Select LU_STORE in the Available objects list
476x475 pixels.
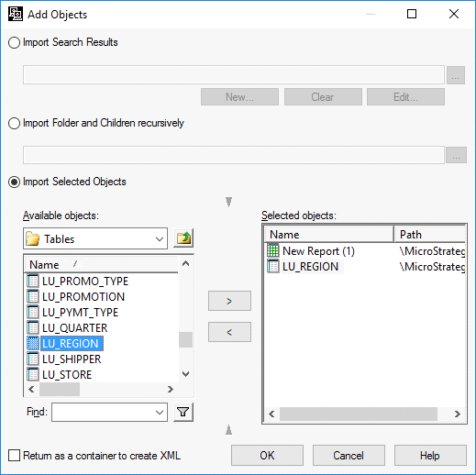(67, 375)
